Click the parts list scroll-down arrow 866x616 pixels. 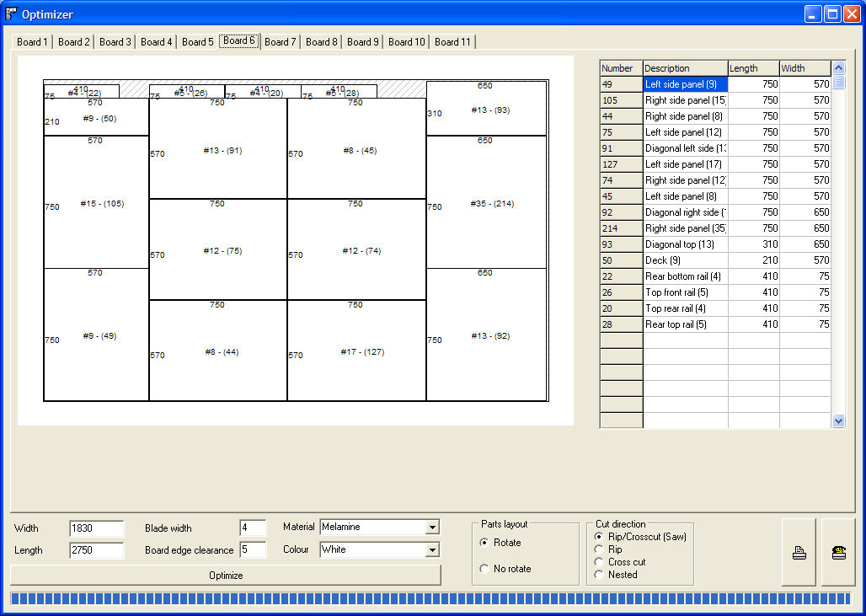pos(838,421)
